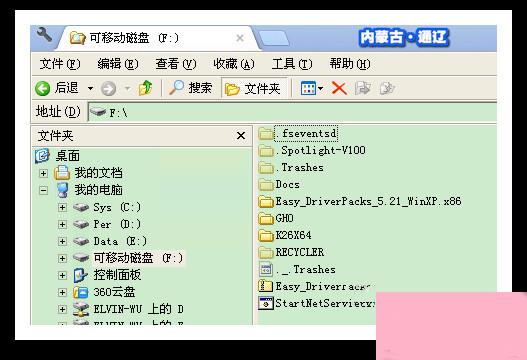Select the GHO folder name

click(x=284, y=218)
